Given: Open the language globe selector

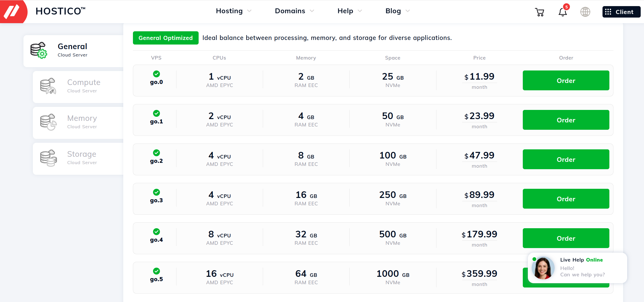Looking at the screenshot, I should click(x=585, y=12).
